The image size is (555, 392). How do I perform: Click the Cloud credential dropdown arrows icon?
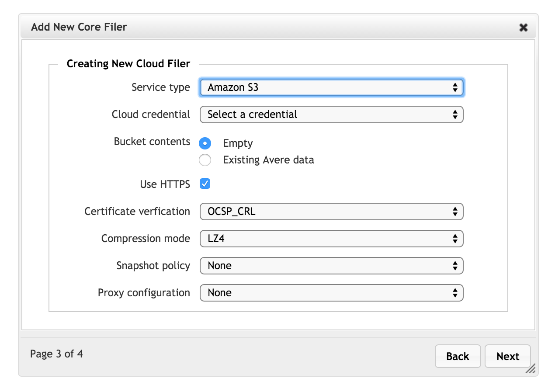pos(455,114)
